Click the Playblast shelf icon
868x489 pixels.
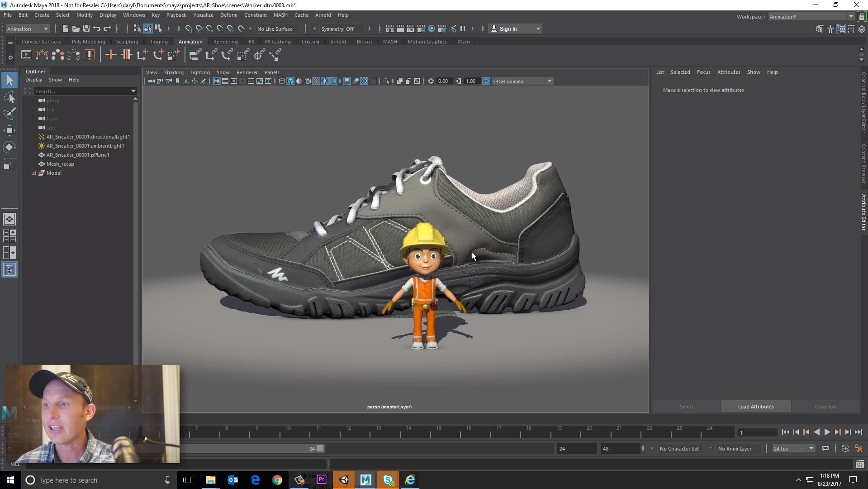(x=26, y=55)
